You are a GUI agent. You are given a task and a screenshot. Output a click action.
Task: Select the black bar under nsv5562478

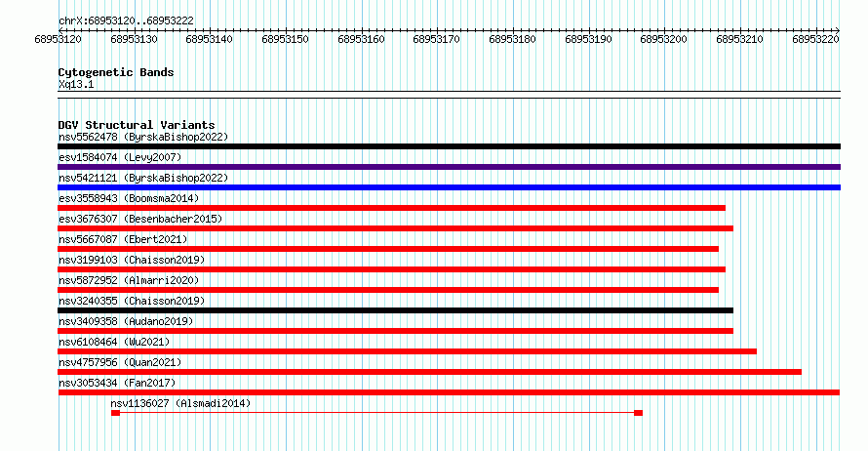coord(449,146)
